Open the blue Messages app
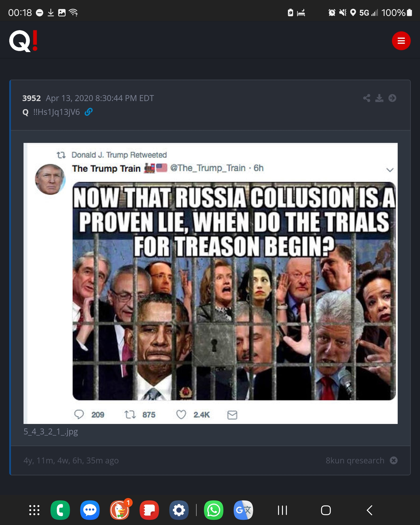Screen dimensions: 420x525 pyautogui.click(x=90, y=510)
